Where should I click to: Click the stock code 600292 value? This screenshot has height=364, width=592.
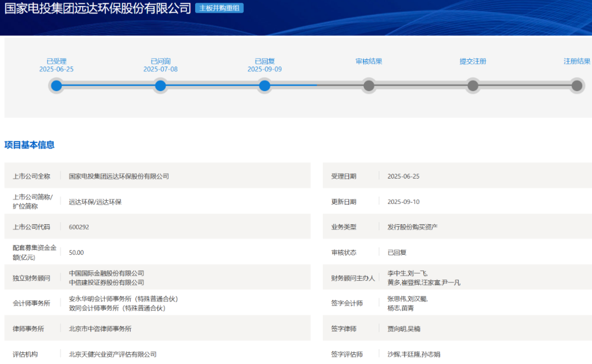click(79, 227)
